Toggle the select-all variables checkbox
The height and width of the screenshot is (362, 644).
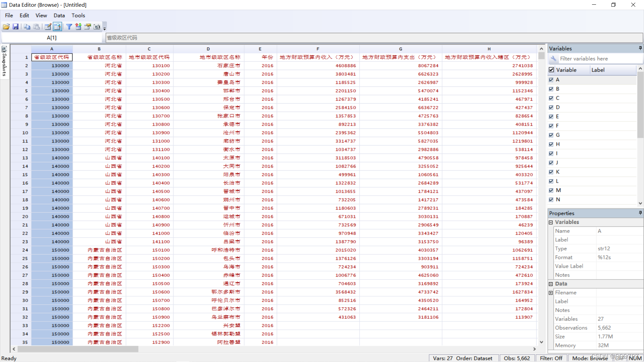551,70
